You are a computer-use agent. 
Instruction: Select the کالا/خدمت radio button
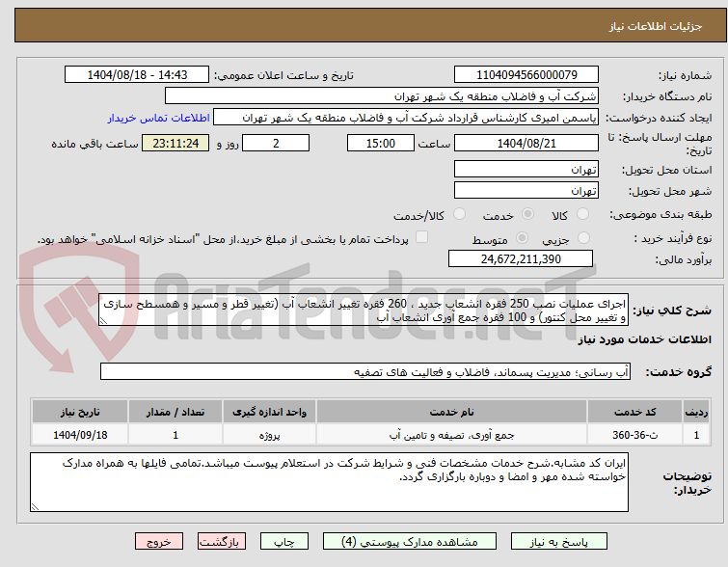(459, 214)
